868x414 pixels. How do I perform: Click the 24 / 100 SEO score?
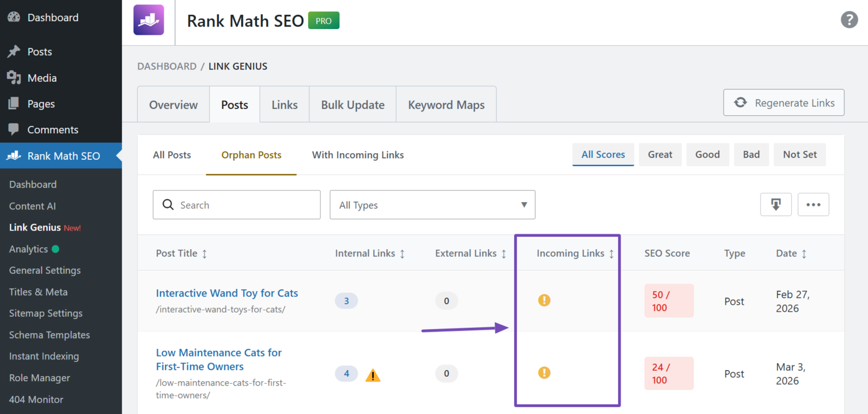pos(669,373)
